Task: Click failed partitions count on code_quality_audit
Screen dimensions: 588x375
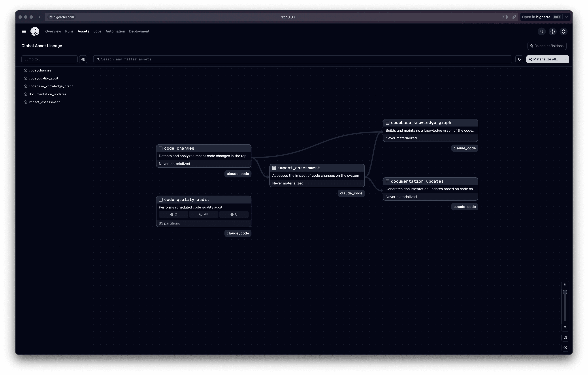Action: 234,214
